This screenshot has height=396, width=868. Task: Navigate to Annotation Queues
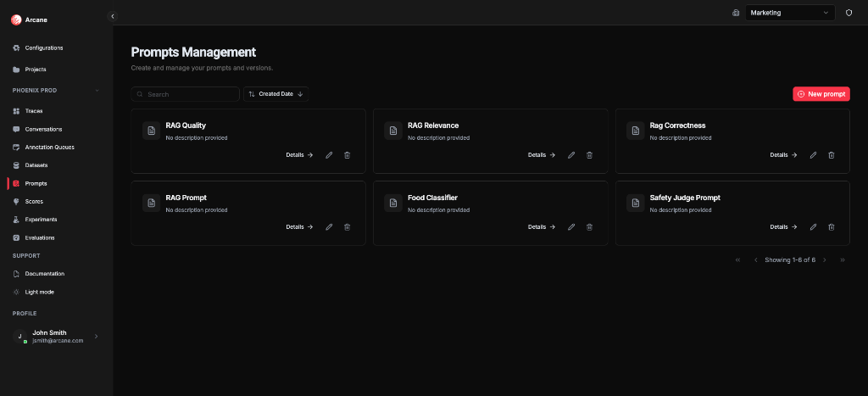click(x=49, y=148)
